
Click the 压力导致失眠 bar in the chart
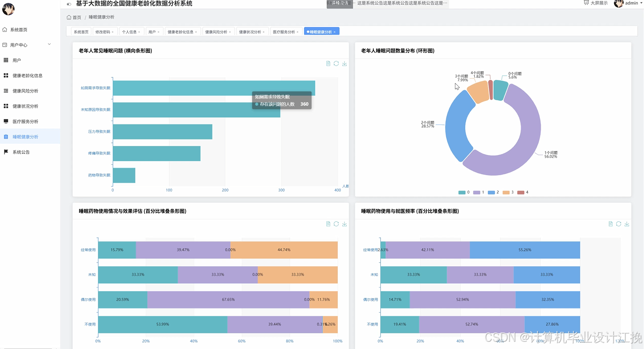pos(163,132)
